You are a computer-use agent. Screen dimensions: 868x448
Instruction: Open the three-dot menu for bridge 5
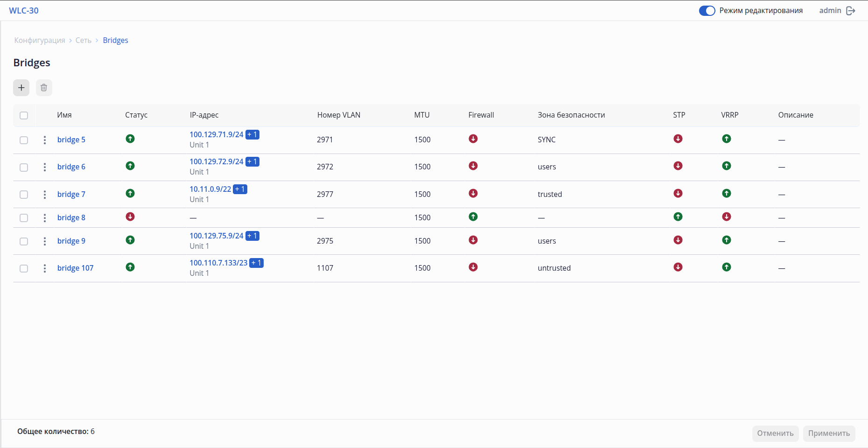pyautogui.click(x=45, y=140)
